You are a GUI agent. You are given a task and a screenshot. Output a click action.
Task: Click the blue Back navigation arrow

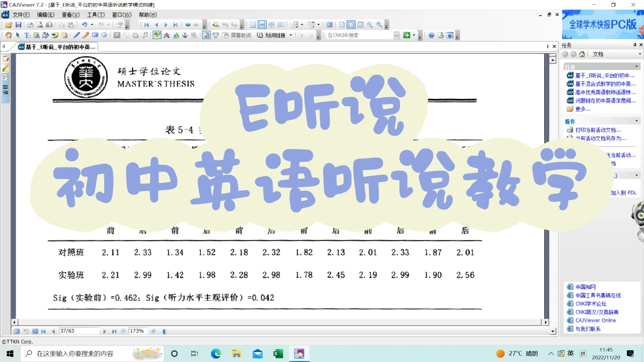(187, 25)
